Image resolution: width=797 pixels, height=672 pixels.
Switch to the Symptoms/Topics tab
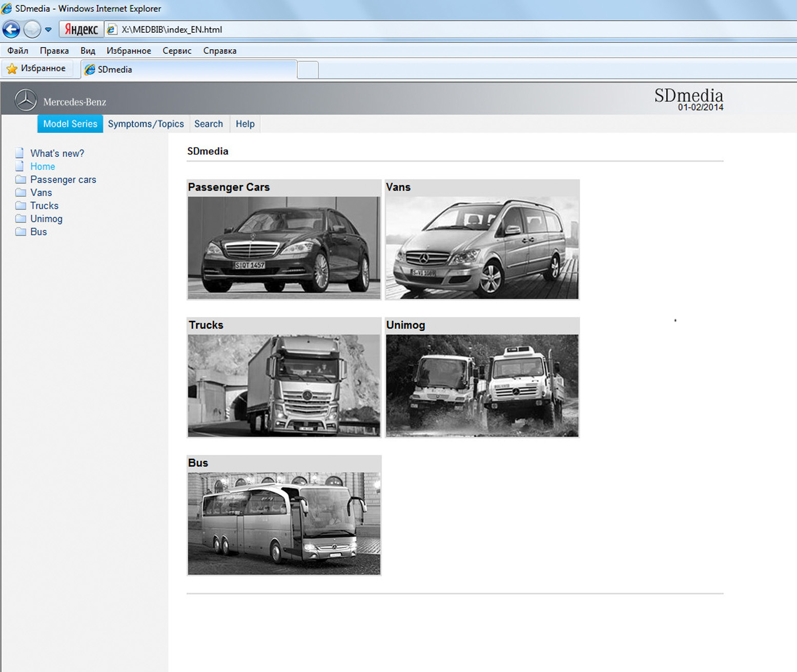(146, 124)
